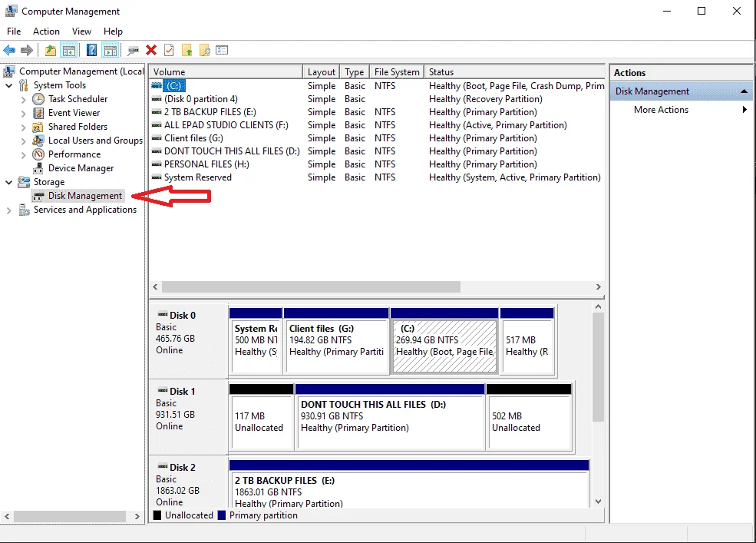Select ALL EPAD STUDIO CLIENTS (F:) row

[377, 125]
